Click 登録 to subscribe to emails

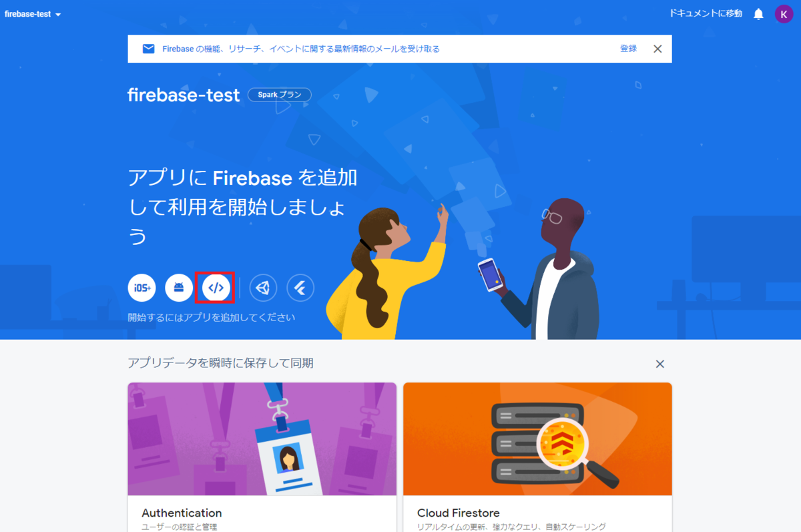coord(628,49)
